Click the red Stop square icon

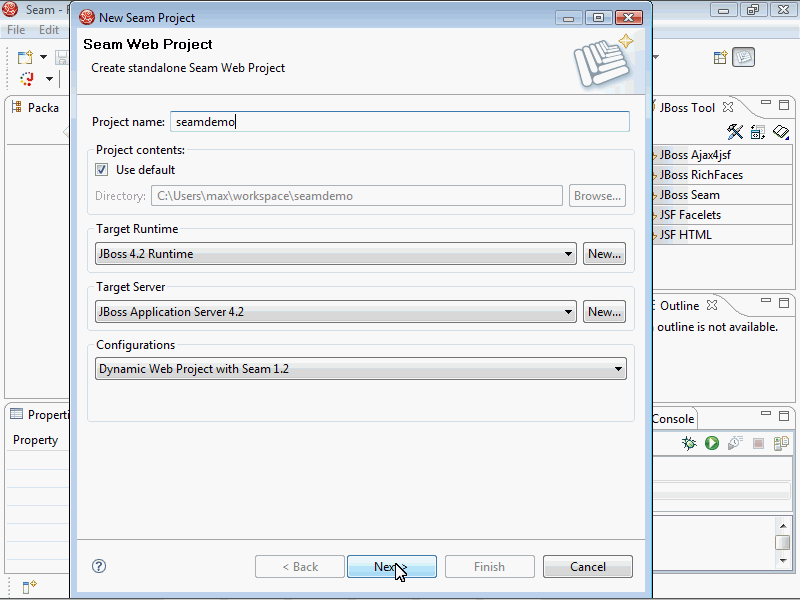coord(758,443)
